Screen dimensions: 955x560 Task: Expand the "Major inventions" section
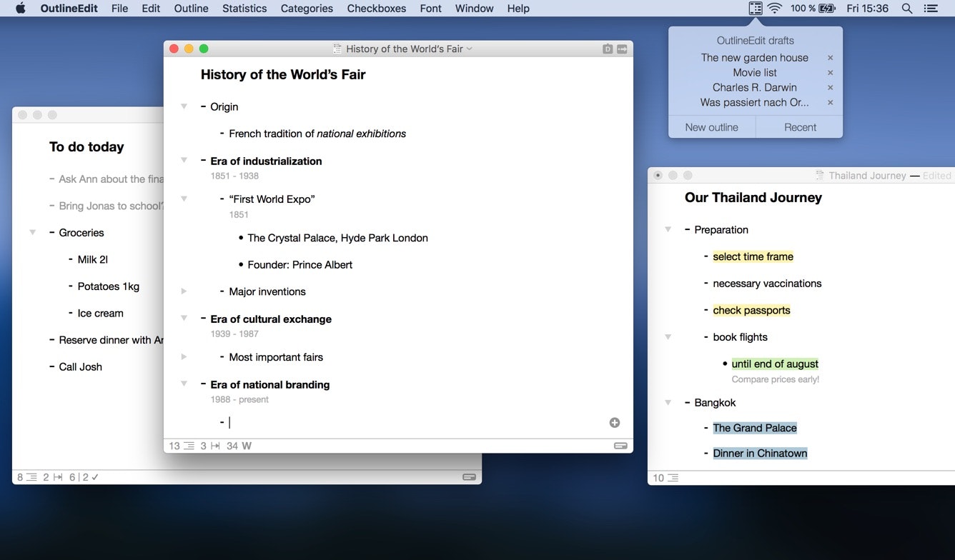click(184, 291)
